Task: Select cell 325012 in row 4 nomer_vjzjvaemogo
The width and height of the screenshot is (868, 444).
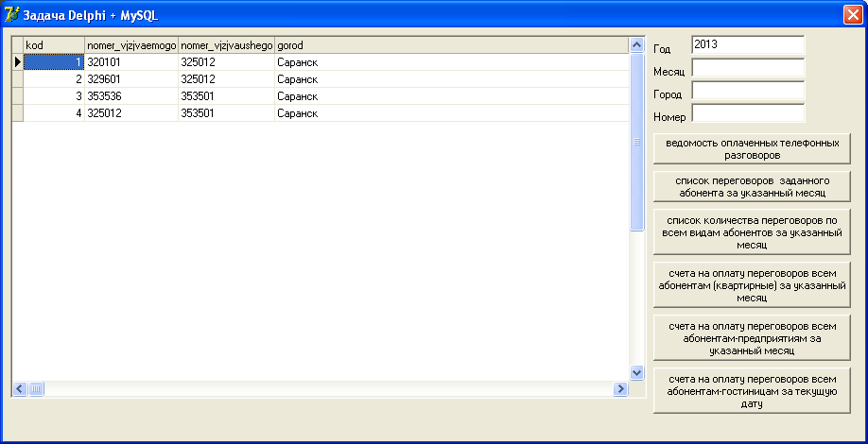Action: point(131,113)
